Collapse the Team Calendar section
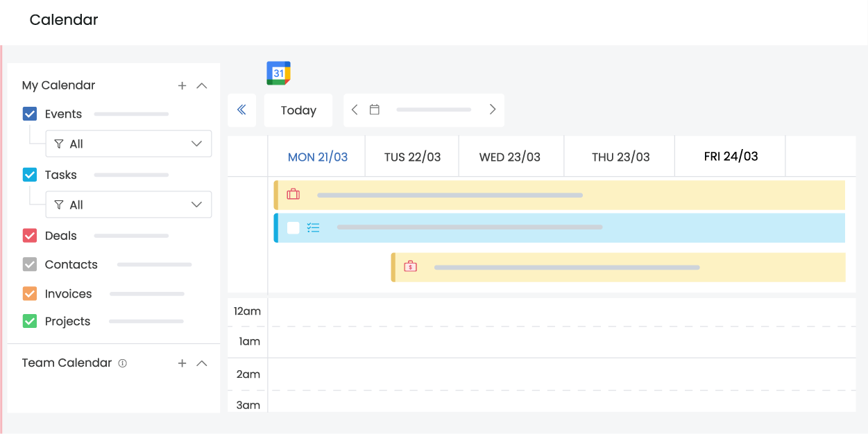 coord(202,363)
